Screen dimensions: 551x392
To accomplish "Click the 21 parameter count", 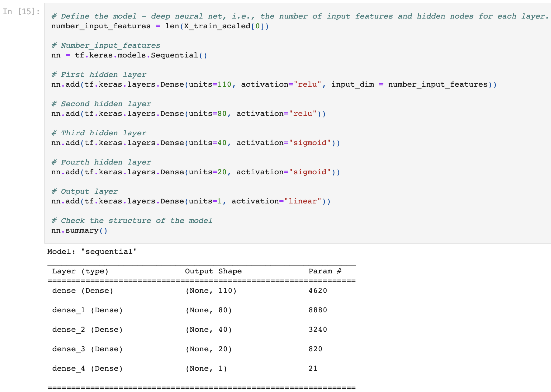I will (x=313, y=369).
